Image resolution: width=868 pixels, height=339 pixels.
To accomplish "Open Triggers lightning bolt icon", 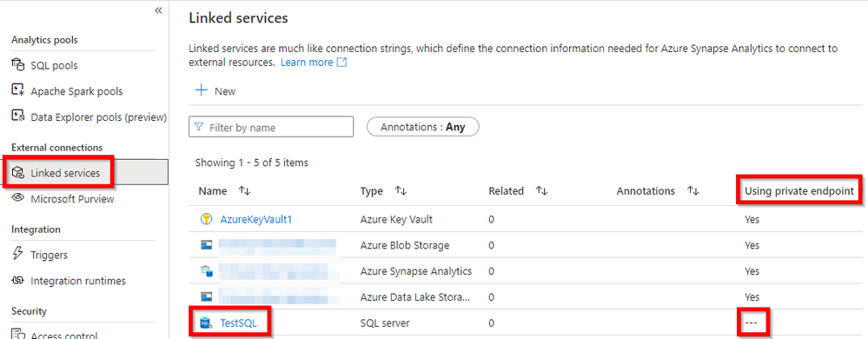I will (18, 254).
